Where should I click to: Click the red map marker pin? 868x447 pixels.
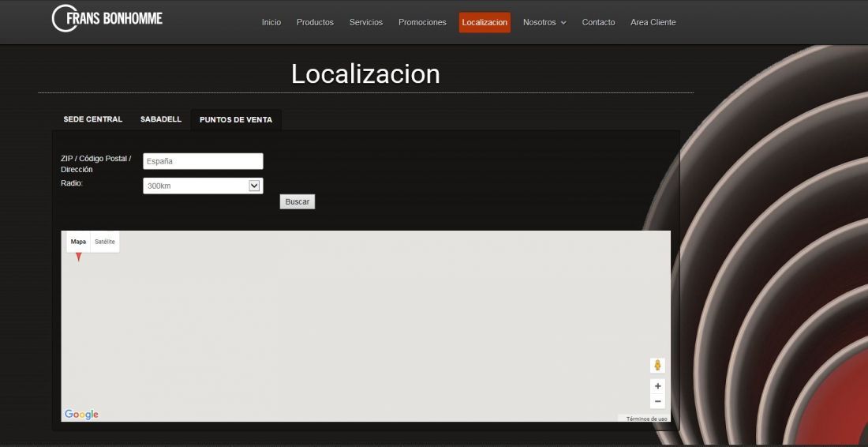coord(79,257)
